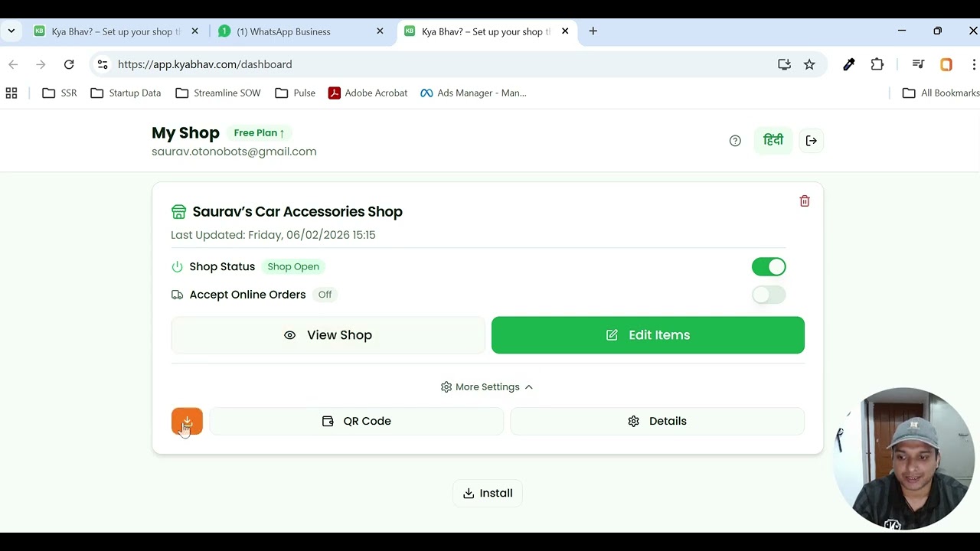Open the Ads Manager bookmark
The image size is (980, 551).
pyautogui.click(x=473, y=93)
